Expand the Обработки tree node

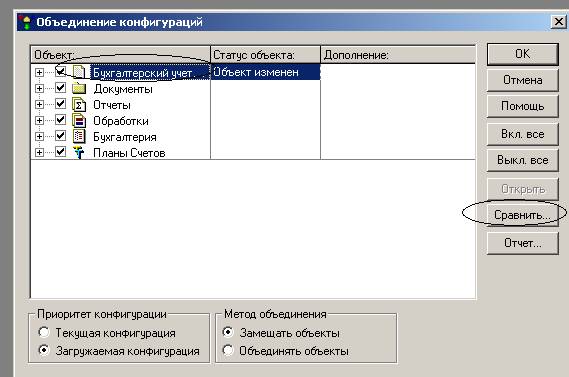pos(39,120)
